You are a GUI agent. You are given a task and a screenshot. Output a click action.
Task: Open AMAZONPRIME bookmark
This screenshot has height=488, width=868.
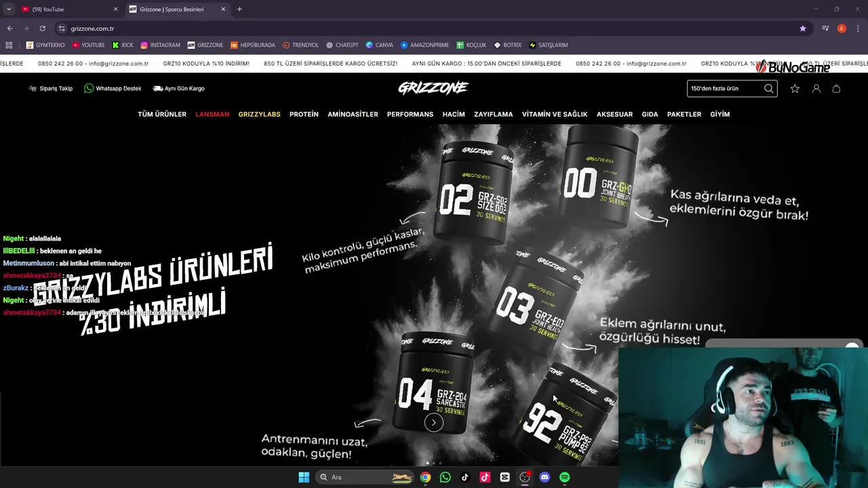click(x=425, y=45)
